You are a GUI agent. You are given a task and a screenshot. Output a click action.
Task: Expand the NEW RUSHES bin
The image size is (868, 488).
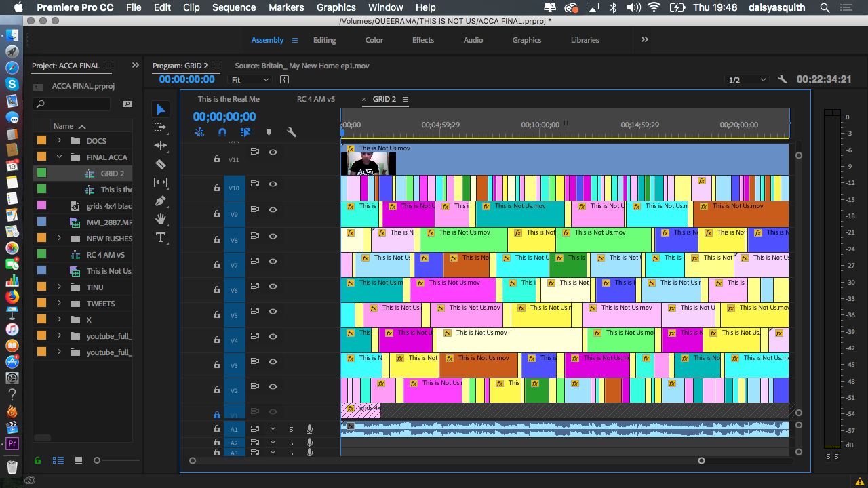[59, 239]
